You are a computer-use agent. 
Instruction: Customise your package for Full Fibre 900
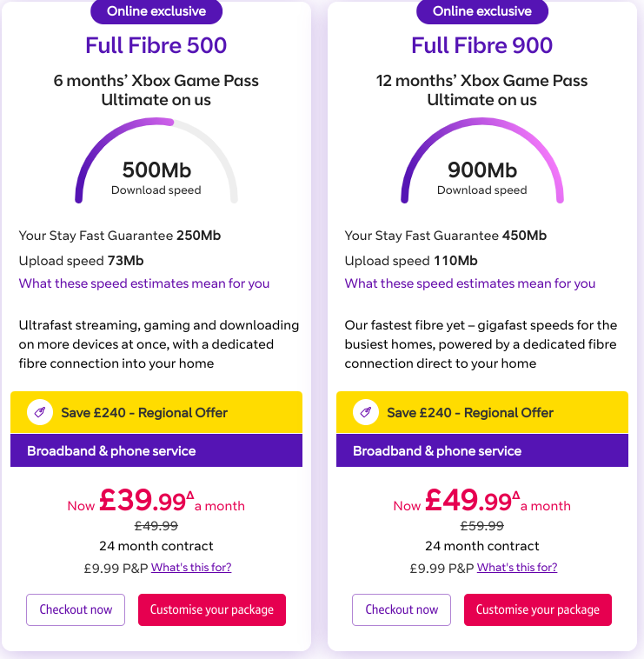pos(538,609)
